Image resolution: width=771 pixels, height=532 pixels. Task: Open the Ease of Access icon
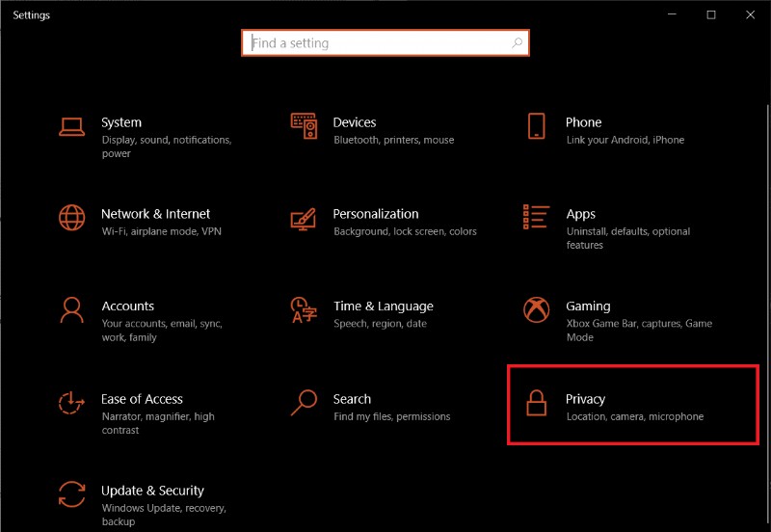pyautogui.click(x=71, y=403)
